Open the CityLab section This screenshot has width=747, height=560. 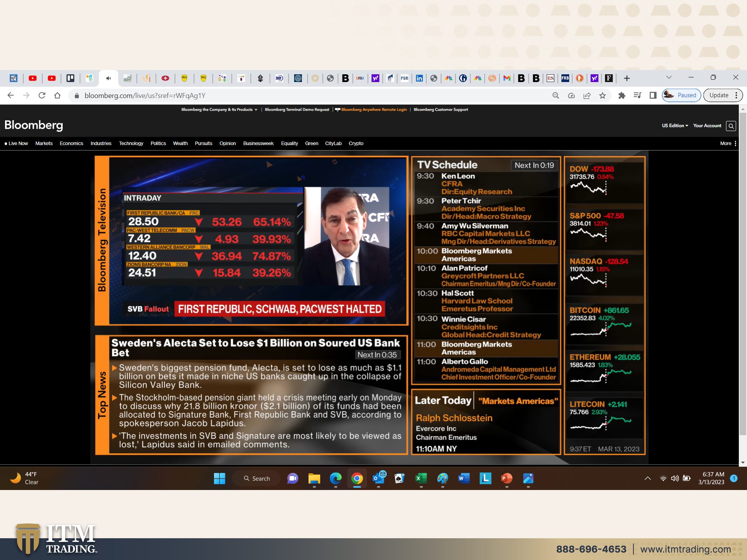333,143
